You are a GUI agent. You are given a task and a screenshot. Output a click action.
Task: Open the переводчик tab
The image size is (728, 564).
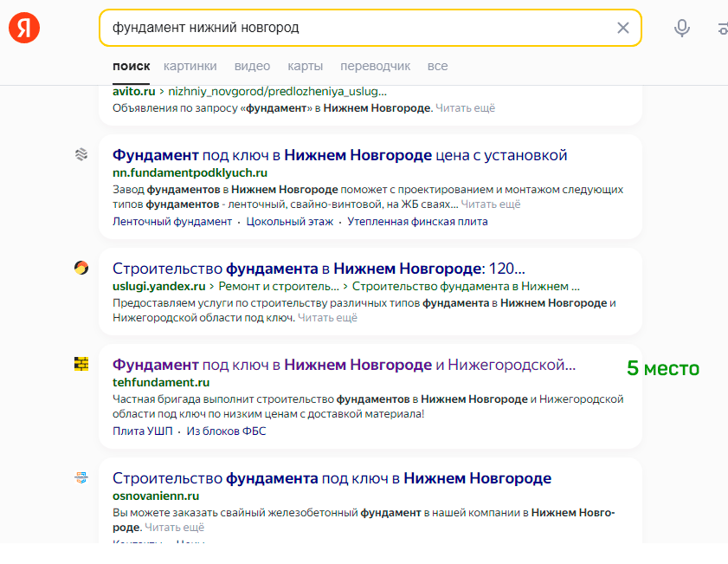(x=375, y=66)
